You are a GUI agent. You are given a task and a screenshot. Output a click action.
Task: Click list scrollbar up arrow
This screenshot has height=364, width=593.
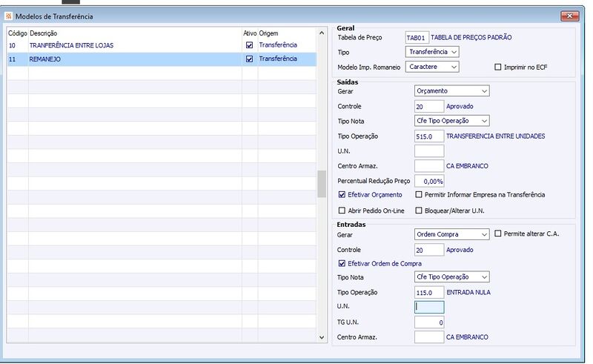coord(322,33)
